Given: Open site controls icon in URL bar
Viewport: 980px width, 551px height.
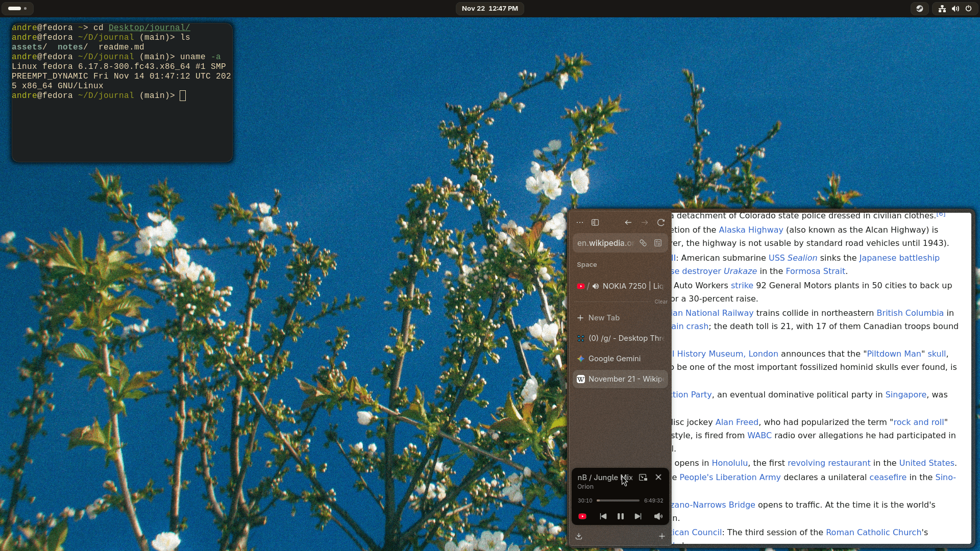Looking at the screenshot, I should pos(658,243).
